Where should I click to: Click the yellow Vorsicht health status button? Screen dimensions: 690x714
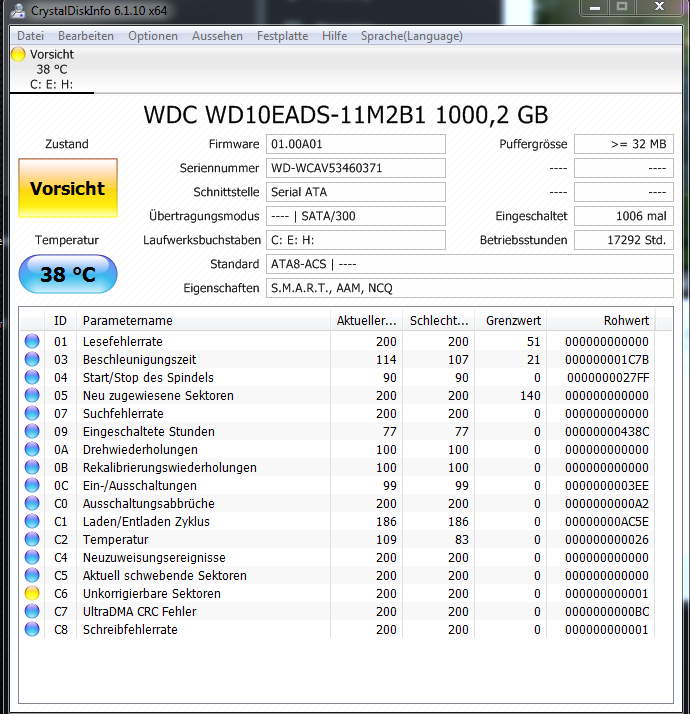(68, 188)
